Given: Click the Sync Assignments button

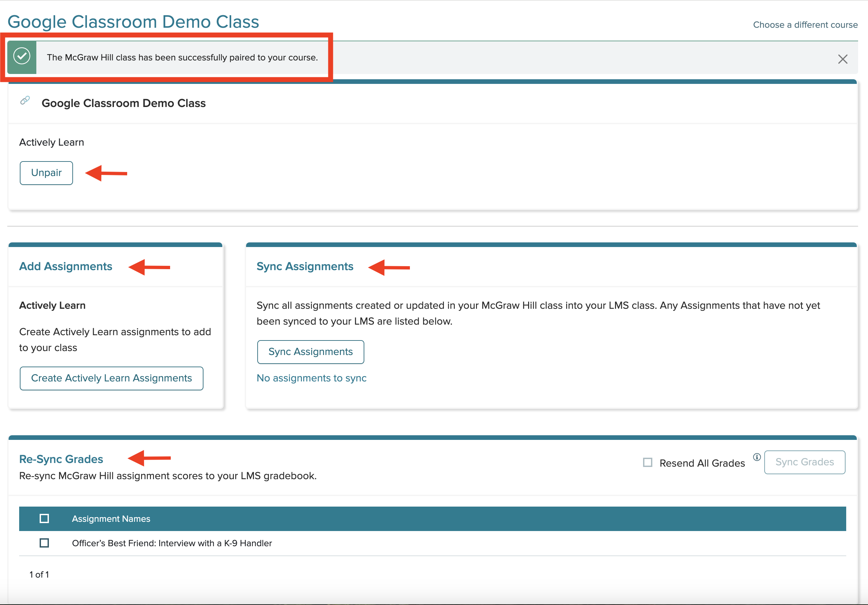Looking at the screenshot, I should [x=310, y=352].
